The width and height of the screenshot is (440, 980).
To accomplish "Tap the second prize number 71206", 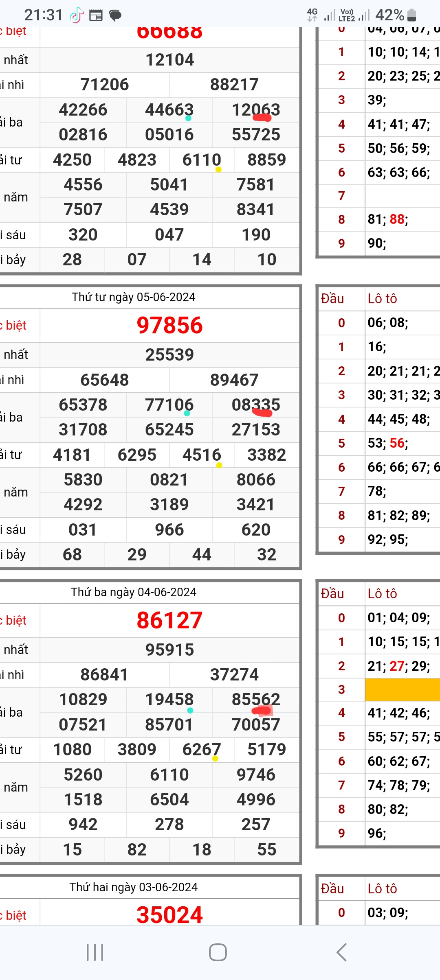I will click(x=105, y=85).
